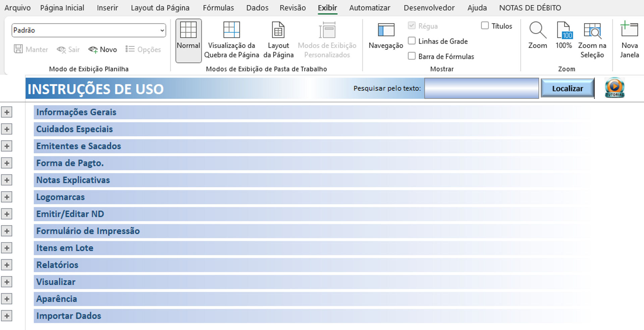Screen dimensions: 644x330
Task: Click the orange Tutorial play icon
Action: 614,88
